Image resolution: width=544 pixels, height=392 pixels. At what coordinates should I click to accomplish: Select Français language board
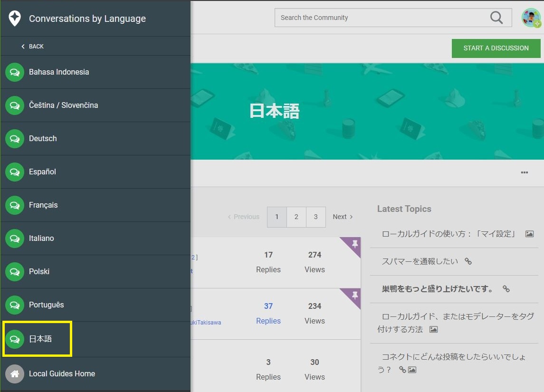click(x=95, y=205)
